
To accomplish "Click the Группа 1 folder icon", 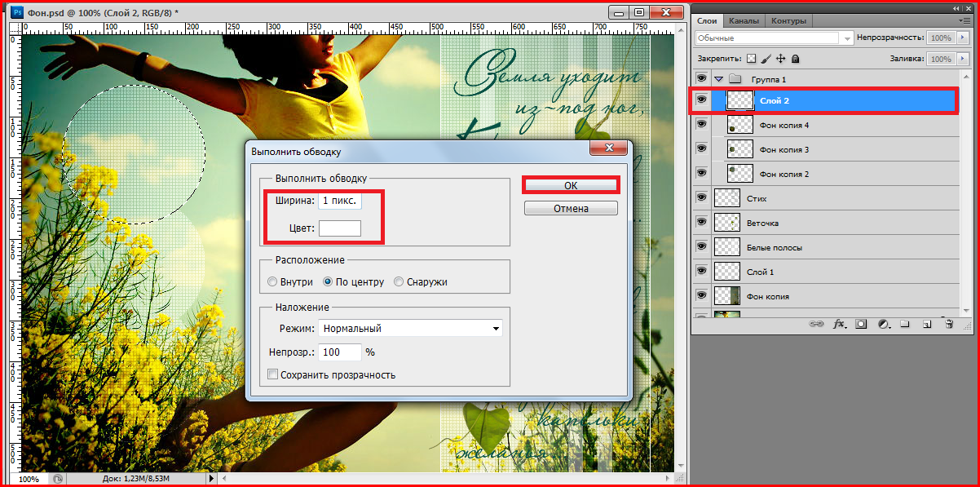I will pyautogui.click(x=734, y=79).
